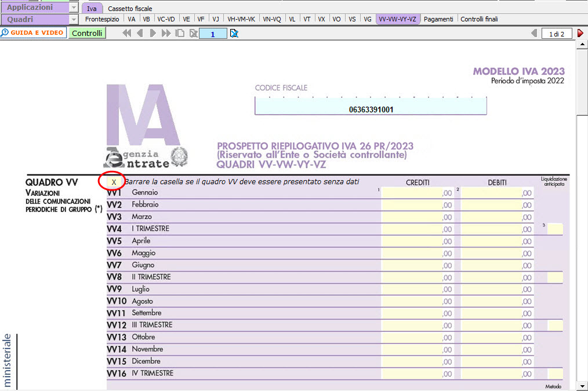The width and height of the screenshot is (588, 391).
Task: Open the VL quadro tab
Action: [x=292, y=19]
